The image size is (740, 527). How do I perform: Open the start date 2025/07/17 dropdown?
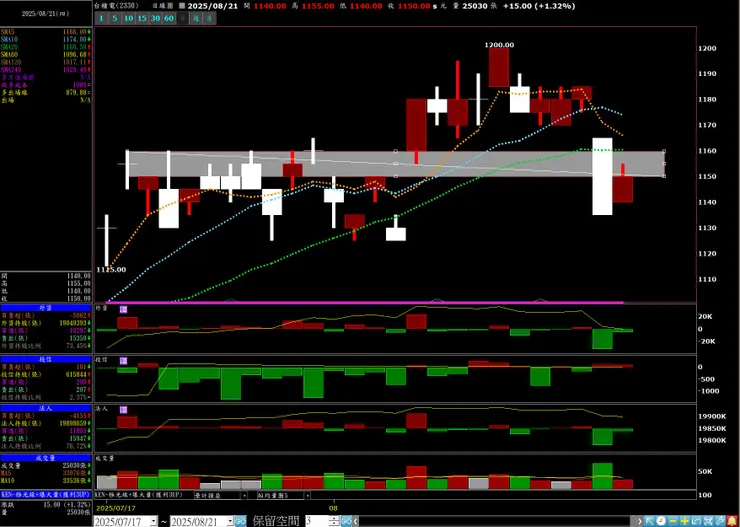154,521
